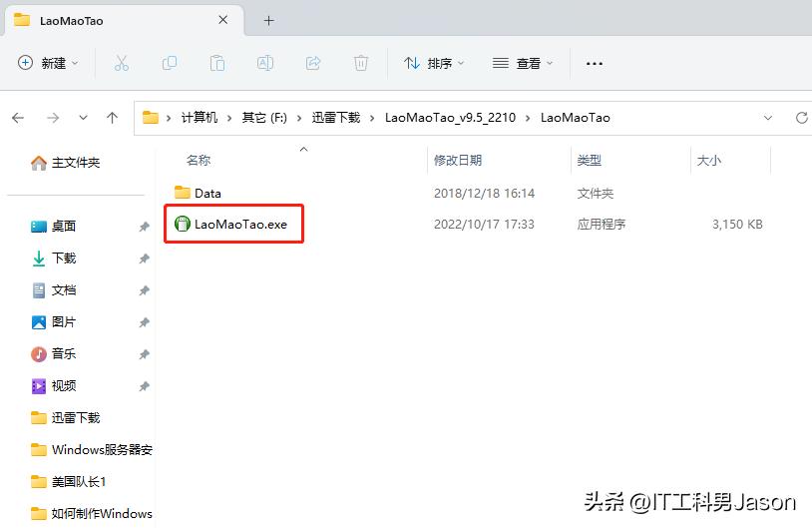This screenshot has width=812, height=528.
Task: Unpin Pictures (图片) via pin icon
Action: 144,322
